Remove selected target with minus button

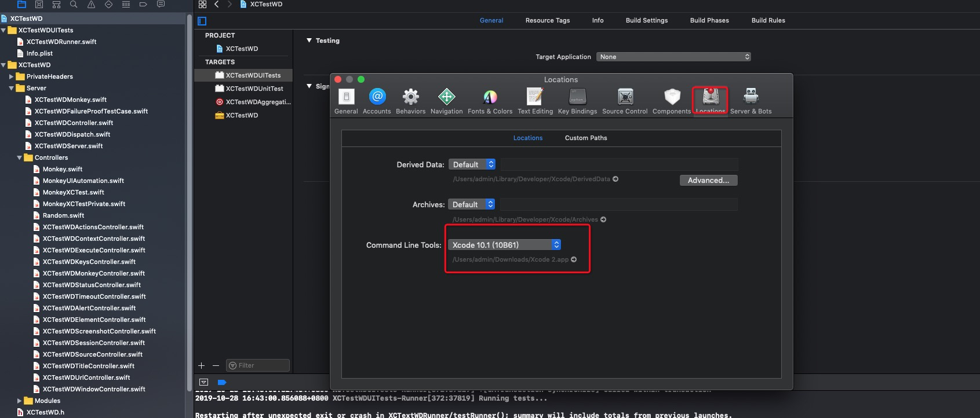pos(216,365)
